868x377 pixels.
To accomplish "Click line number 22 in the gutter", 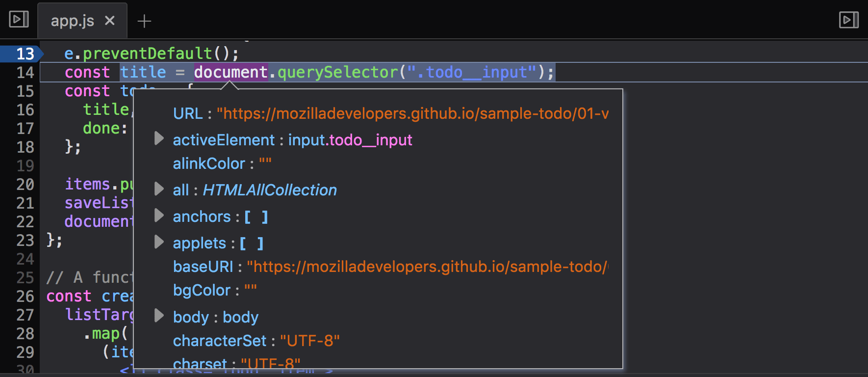I will (25, 221).
